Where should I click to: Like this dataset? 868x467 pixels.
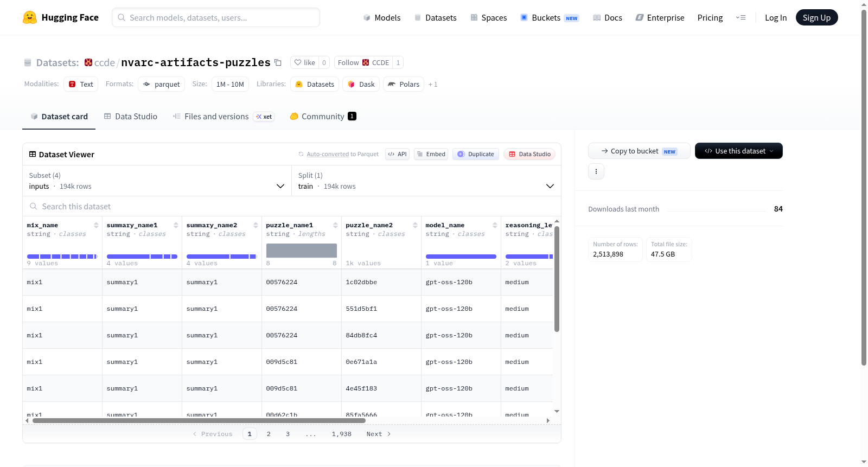click(x=304, y=62)
